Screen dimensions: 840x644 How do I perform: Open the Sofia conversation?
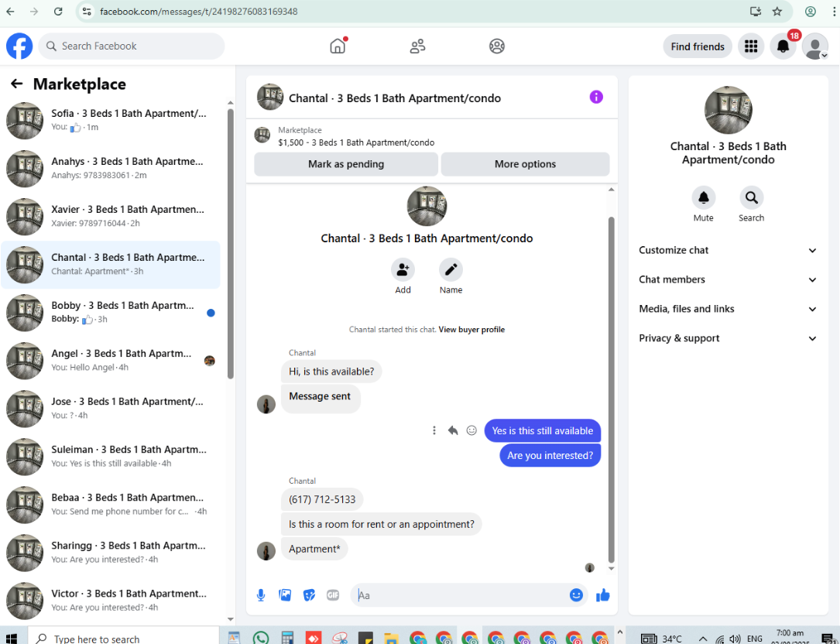[111, 121]
